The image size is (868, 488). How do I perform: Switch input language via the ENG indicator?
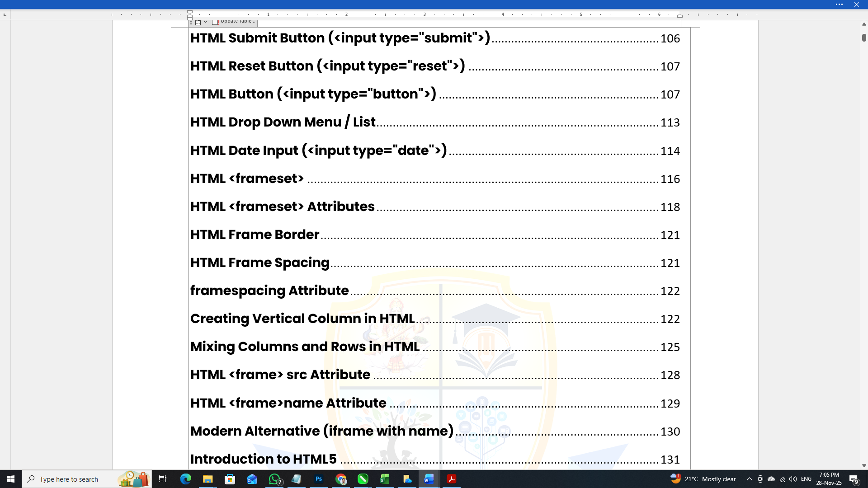click(x=807, y=479)
